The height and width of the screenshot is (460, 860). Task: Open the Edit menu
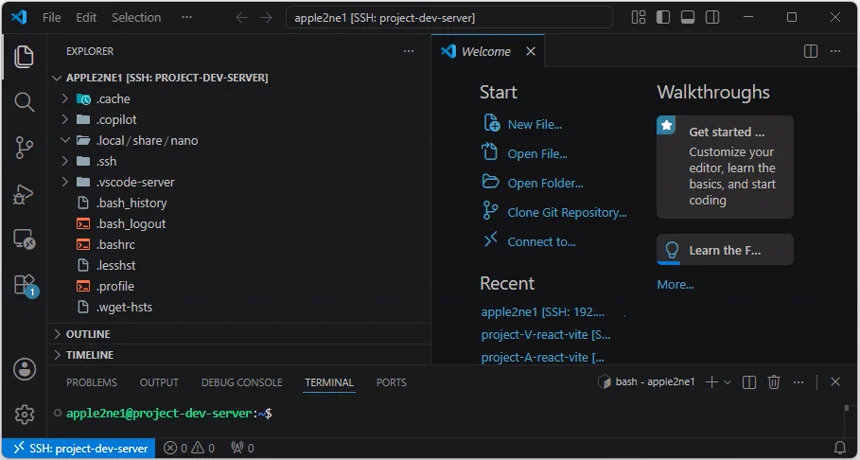(86, 18)
